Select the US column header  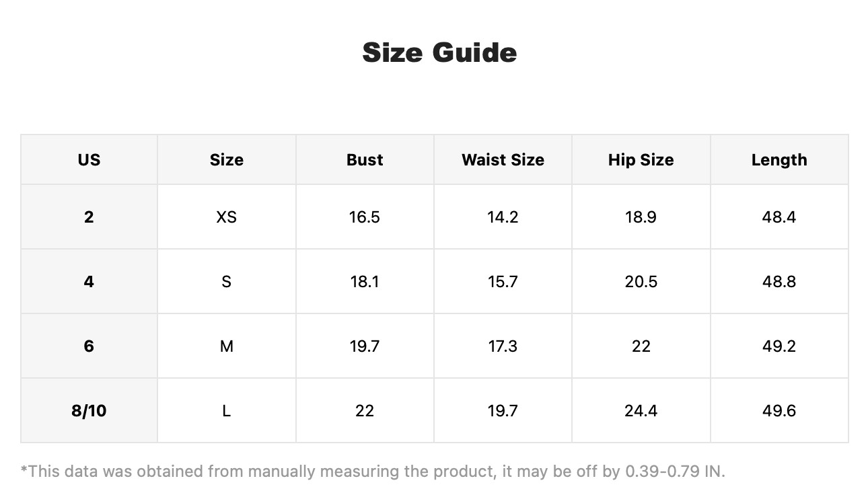pos(89,160)
